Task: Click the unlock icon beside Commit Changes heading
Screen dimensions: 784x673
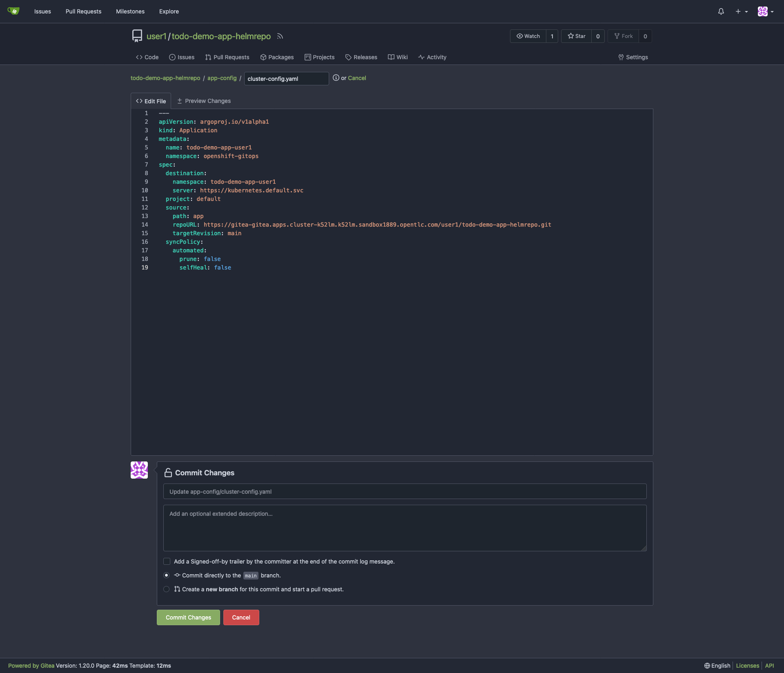Action: 168,472
